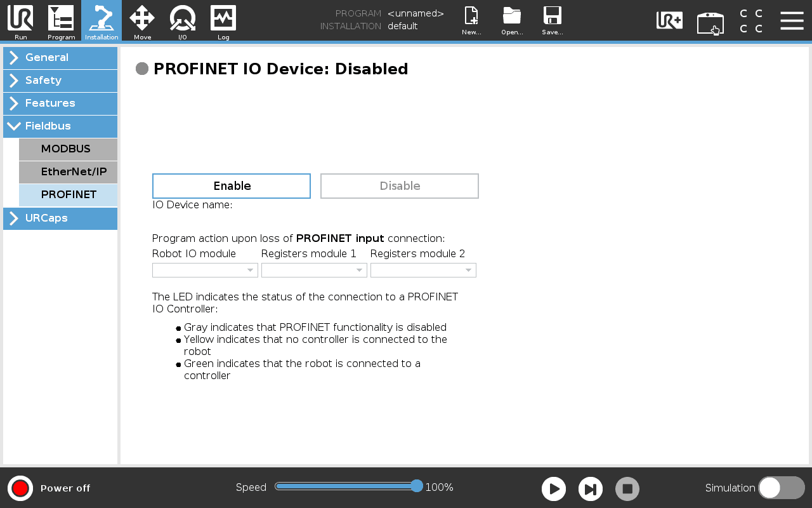Click the Open folder icon
Screen dimensions: 812x508
click(512, 21)
